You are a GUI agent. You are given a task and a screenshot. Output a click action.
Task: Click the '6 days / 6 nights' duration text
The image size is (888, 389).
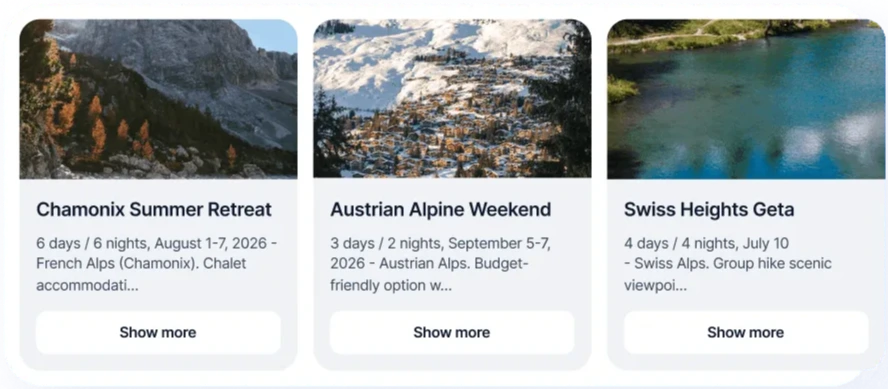pyautogui.click(x=93, y=243)
